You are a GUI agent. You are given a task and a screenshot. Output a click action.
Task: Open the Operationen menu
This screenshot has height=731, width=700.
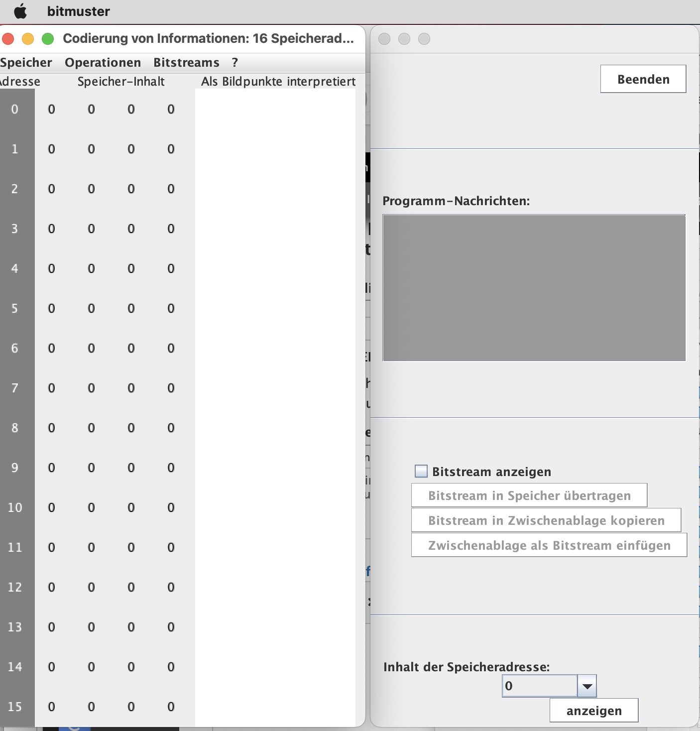pyautogui.click(x=103, y=62)
